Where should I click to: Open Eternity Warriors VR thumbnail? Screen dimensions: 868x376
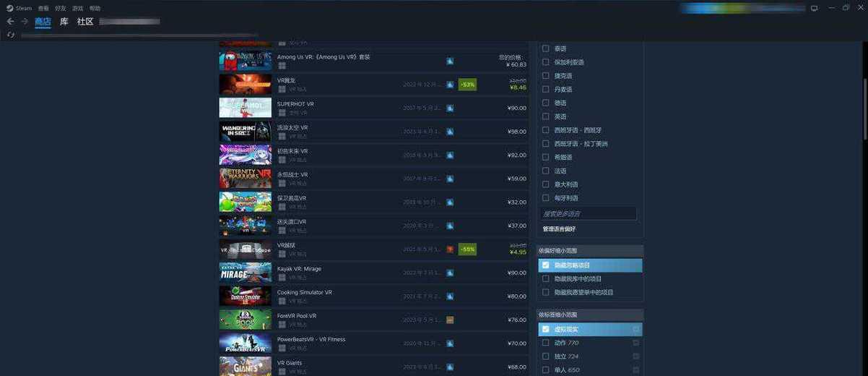coord(246,179)
